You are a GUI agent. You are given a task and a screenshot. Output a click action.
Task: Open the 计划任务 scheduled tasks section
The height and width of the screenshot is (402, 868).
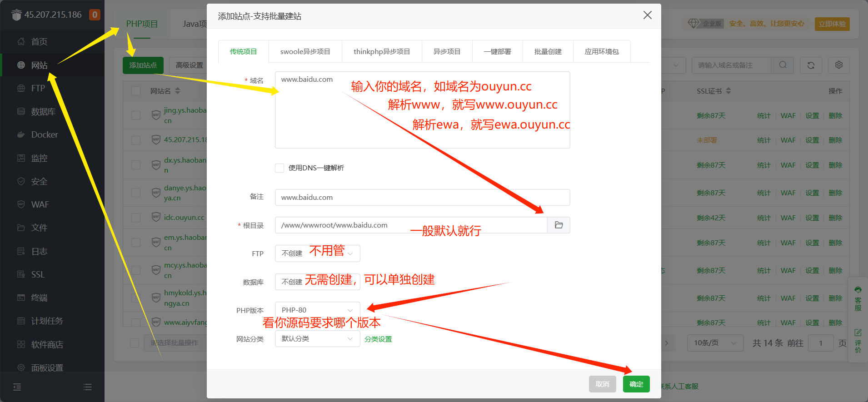[x=47, y=321]
